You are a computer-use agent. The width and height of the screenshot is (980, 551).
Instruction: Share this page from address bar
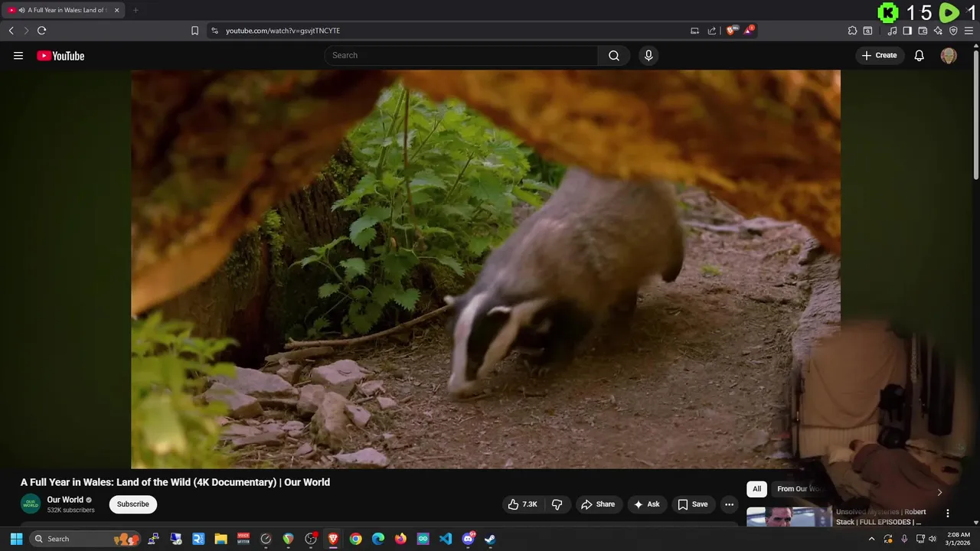click(x=712, y=31)
